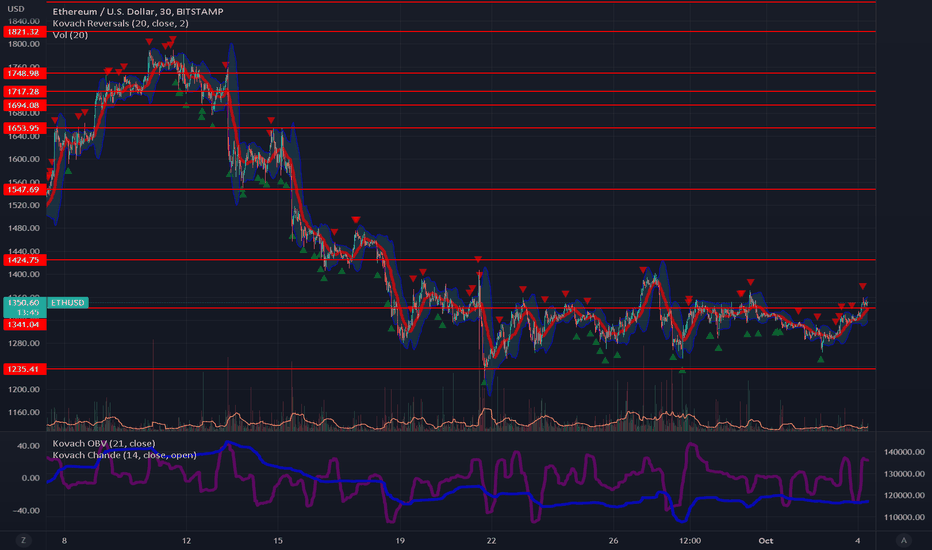Click the 40.00 oscillator axis value
The height and width of the screenshot is (550, 932).
coord(29,446)
